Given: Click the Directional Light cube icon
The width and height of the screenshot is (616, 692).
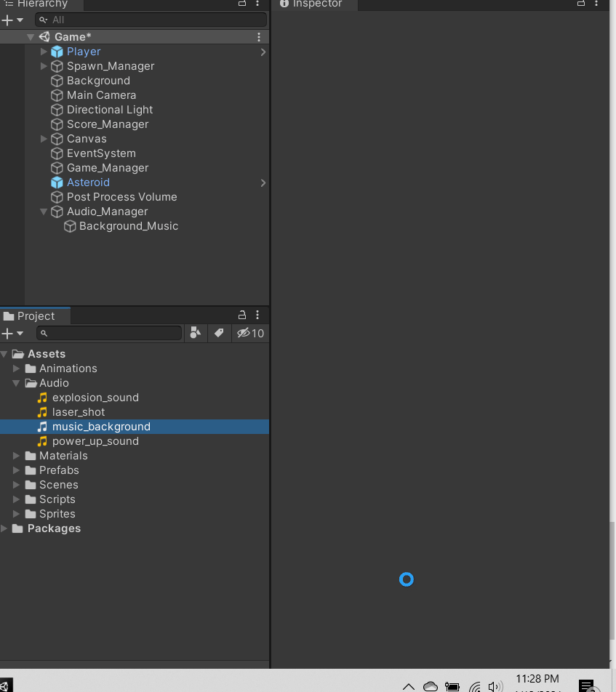Looking at the screenshot, I should pyautogui.click(x=57, y=110).
